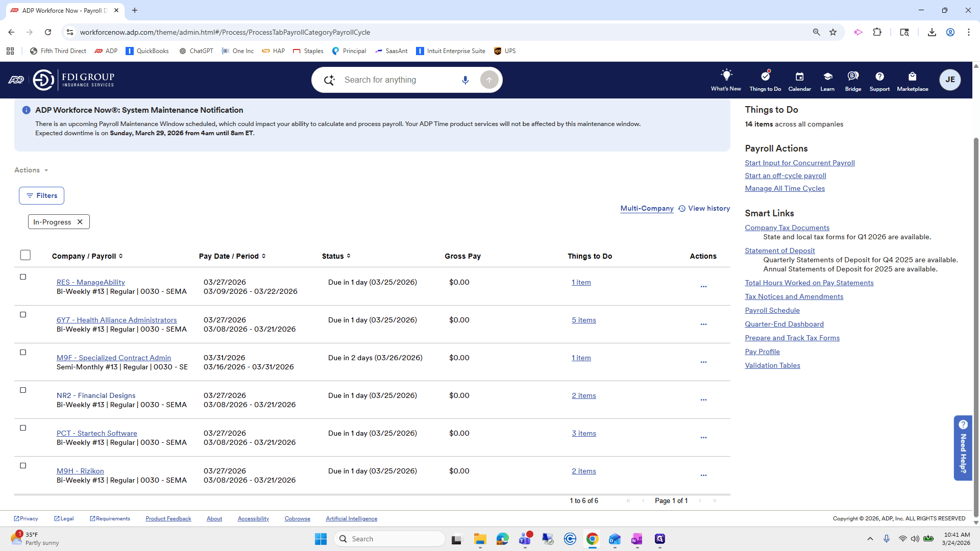Open Outlook from the taskbar

click(x=615, y=539)
